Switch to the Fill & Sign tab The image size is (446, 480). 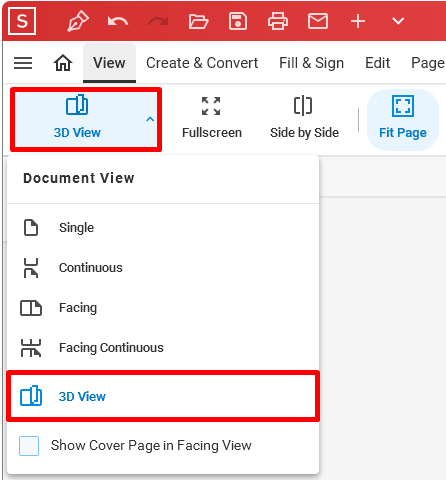click(x=311, y=63)
